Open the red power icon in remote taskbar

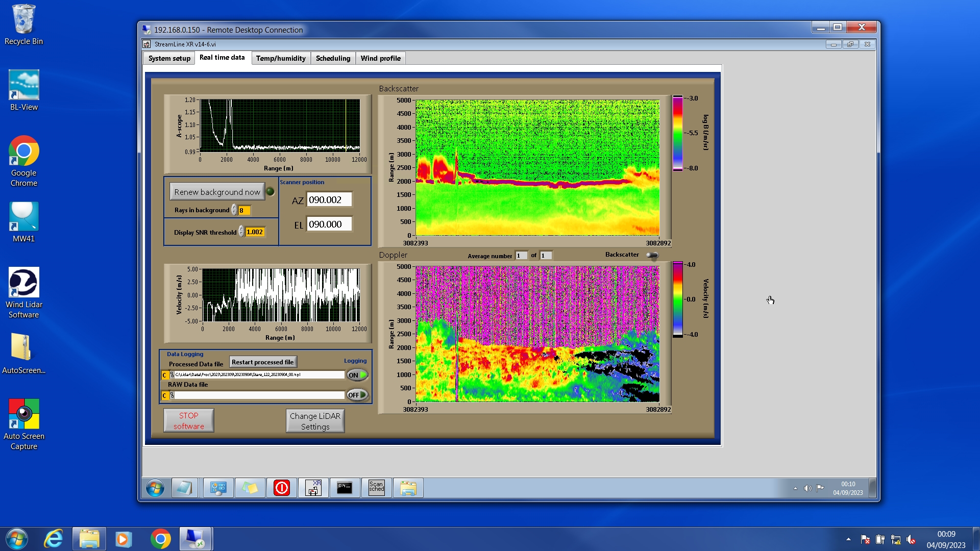click(281, 488)
